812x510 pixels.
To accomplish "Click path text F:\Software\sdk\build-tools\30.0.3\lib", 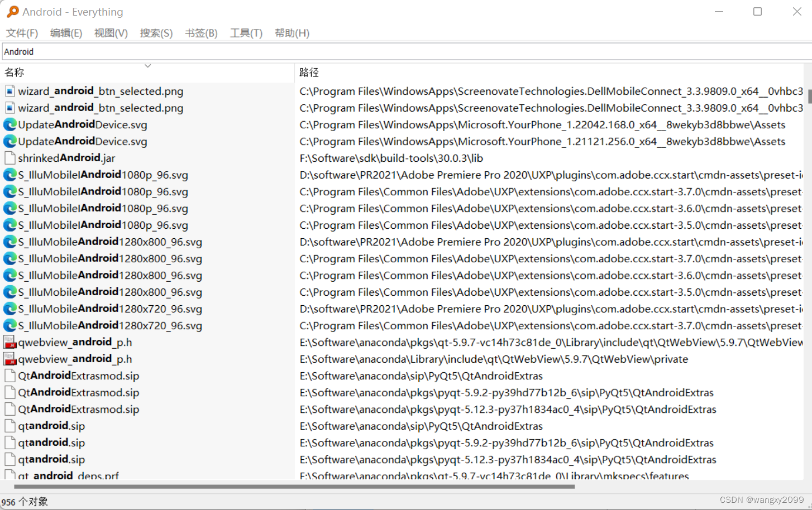I will pyautogui.click(x=391, y=158).
